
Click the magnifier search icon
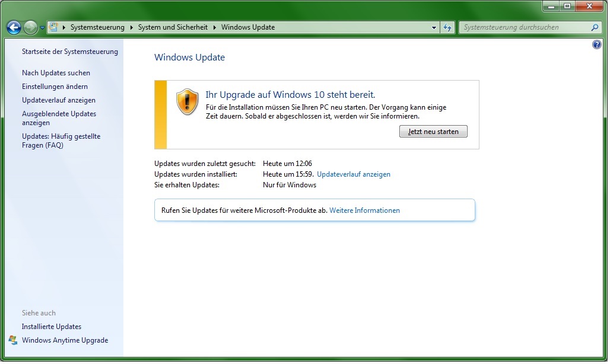point(596,28)
